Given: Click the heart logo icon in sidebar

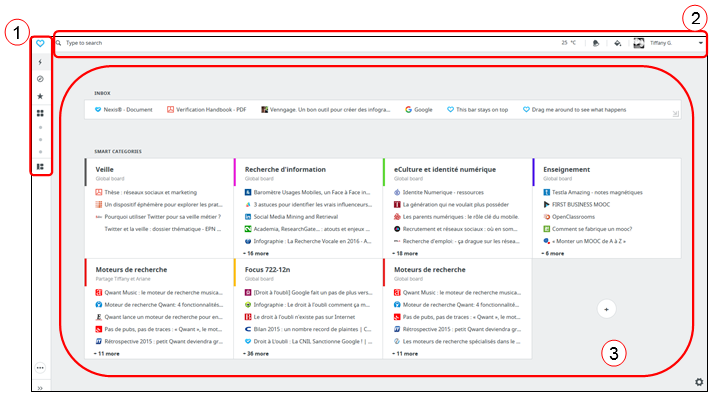Looking at the screenshot, I should [40, 43].
